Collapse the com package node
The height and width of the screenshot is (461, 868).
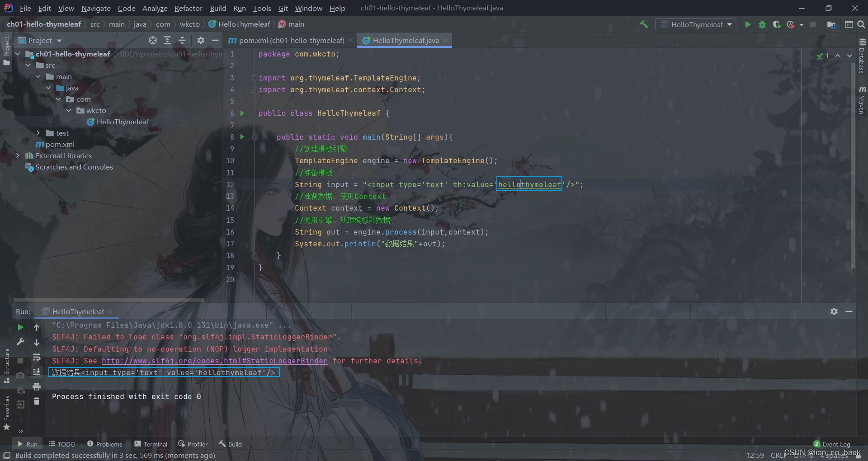[x=58, y=99]
